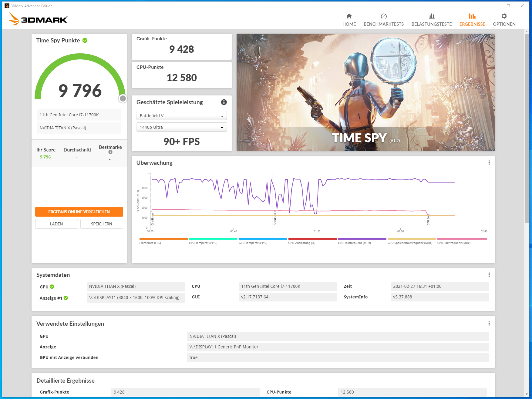The height and width of the screenshot is (399, 532).
Task: Toggle GPU Taktfrequenz legend entry
Action: point(462,241)
